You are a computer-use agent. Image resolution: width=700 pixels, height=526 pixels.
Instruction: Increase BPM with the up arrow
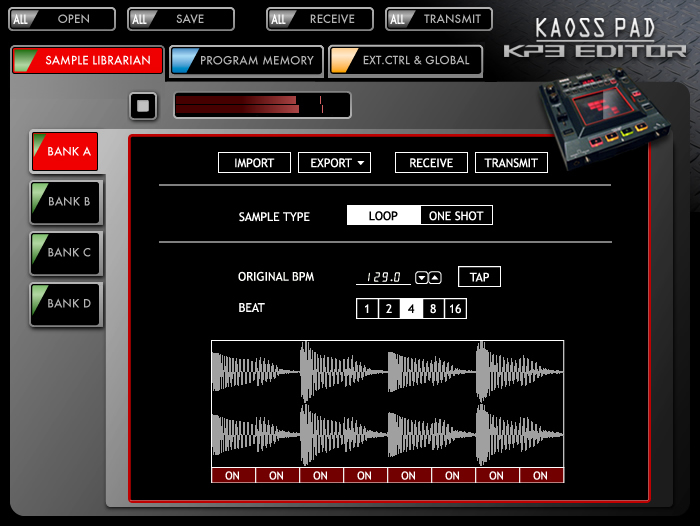click(435, 278)
